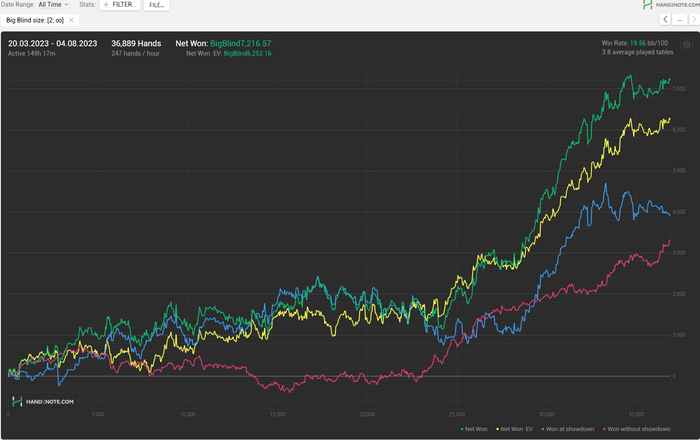Click the Active 149h 17m text
Image resolution: width=700 pixels, height=440 pixels.
32,54
